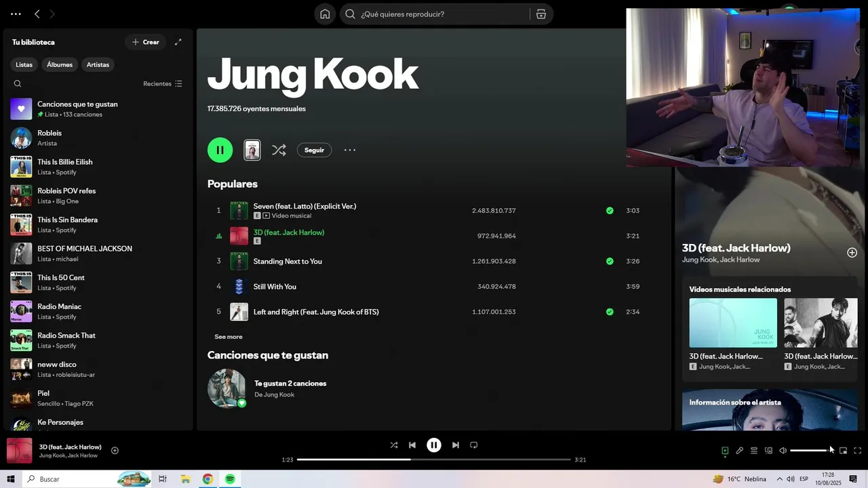
Task: Toggle liked checkmark on Left and Right
Action: 610,312
